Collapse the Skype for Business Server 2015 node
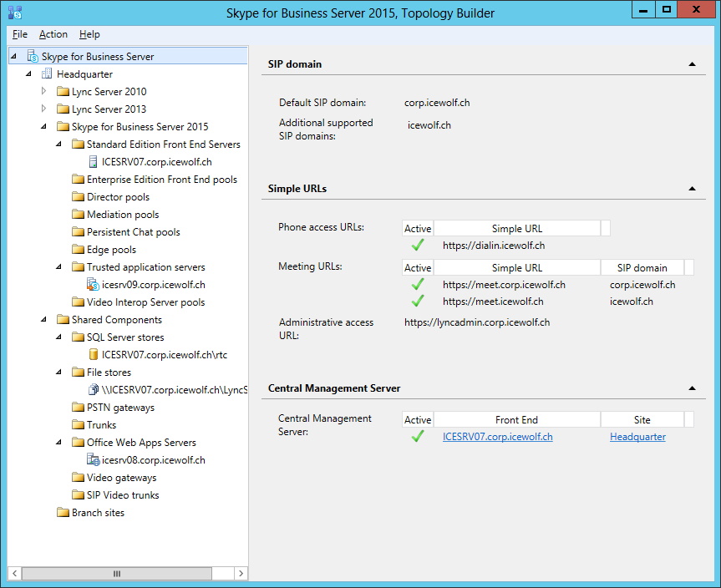 [x=44, y=126]
